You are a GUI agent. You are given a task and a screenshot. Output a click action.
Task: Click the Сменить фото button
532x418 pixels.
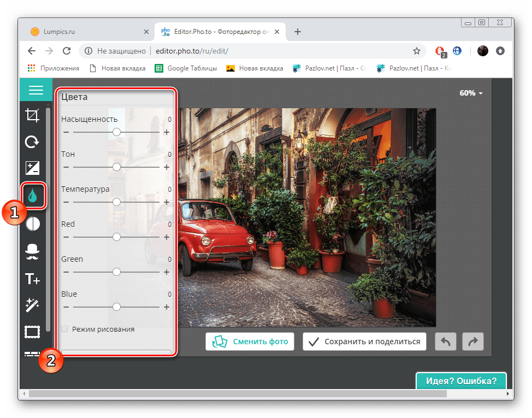(x=250, y=342)
